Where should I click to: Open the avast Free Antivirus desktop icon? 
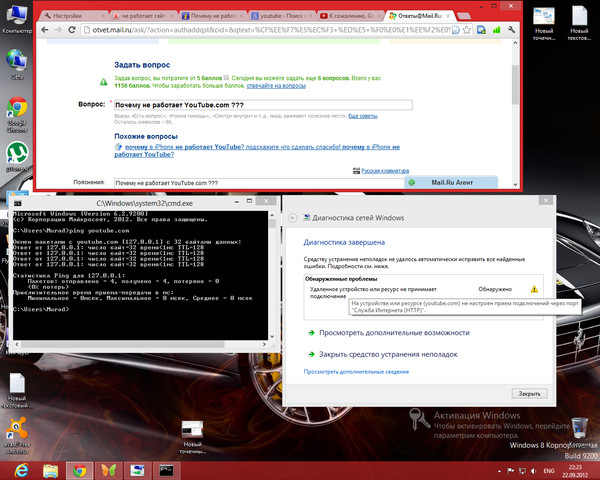tap(17, 435)
